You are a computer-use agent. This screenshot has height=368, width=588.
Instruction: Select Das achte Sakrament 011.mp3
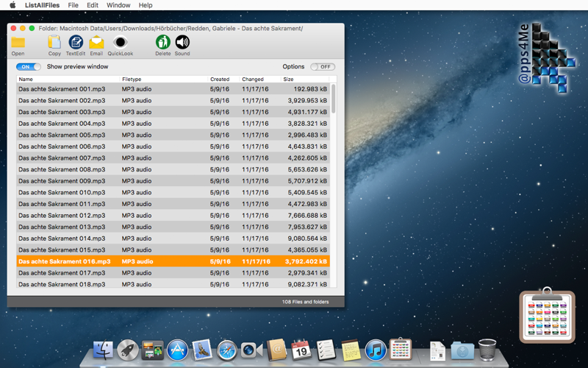pyautogui.click(x=173, y=204)
